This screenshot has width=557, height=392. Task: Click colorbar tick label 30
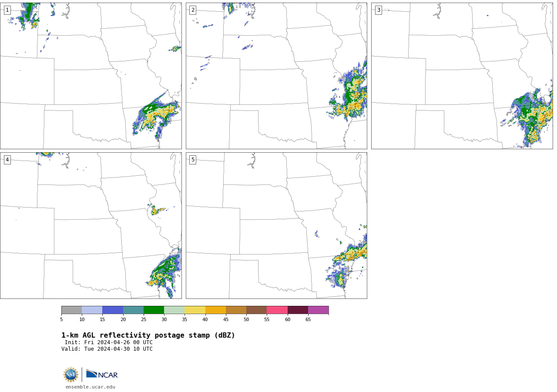click(x=164, y=320)
